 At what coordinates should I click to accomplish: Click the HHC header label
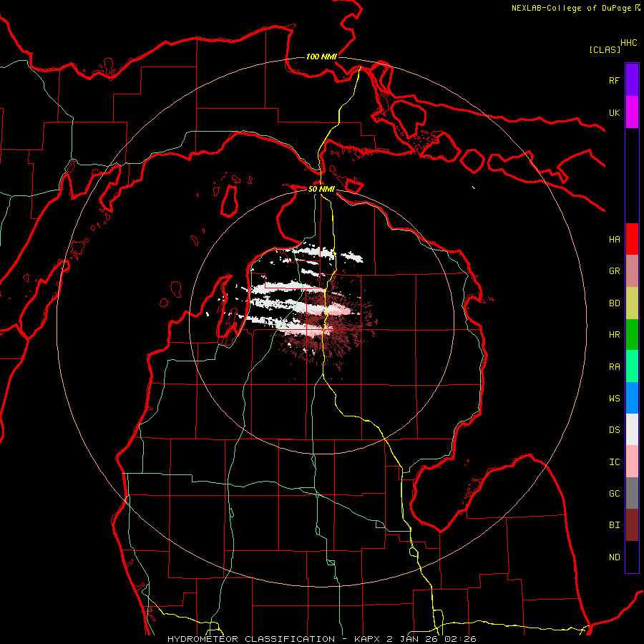tap(629, 43)
